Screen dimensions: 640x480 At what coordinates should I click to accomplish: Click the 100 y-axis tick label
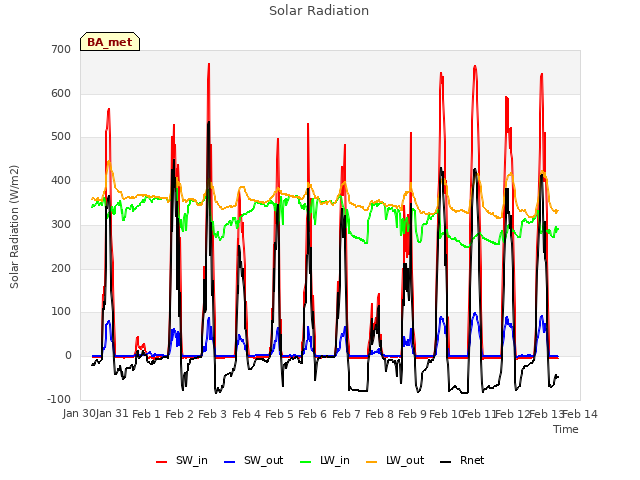[61, 311]
